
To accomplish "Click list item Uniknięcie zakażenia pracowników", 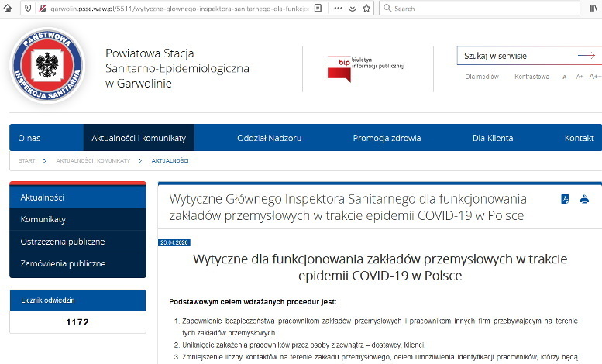I will 304,345.
